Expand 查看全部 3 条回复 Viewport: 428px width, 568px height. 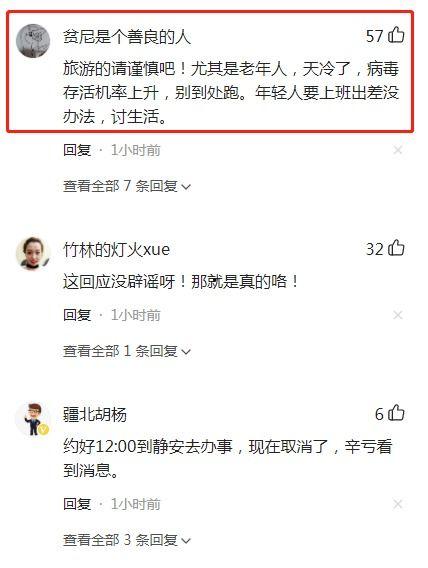pyautogui.click(x=127, y=540)
